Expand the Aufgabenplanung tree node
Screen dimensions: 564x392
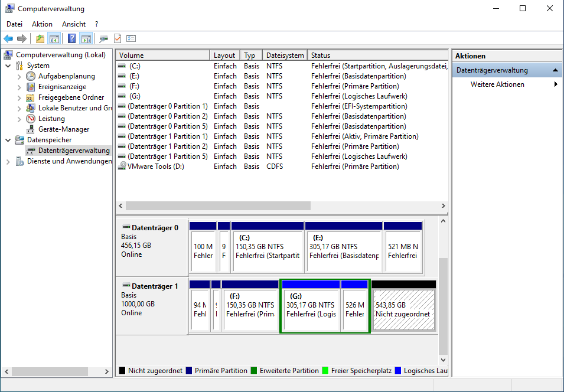click(x=19, y=76)
